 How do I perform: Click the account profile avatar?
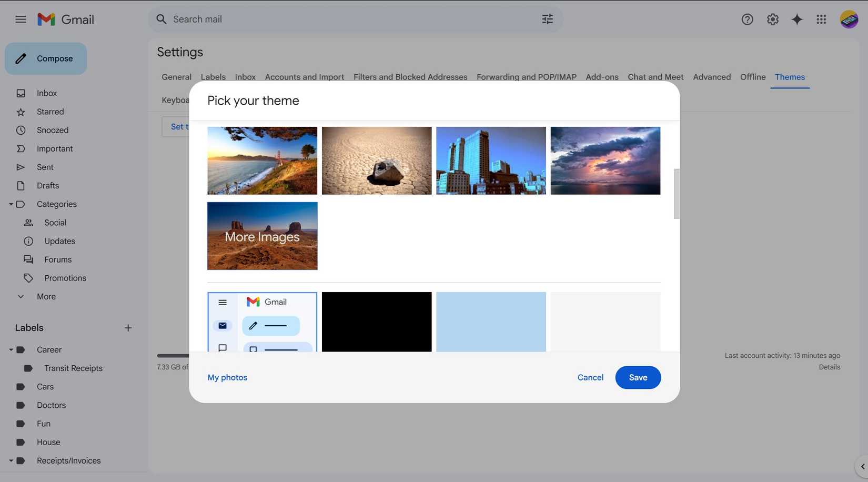pyautogui.click(x=849, y=19)
